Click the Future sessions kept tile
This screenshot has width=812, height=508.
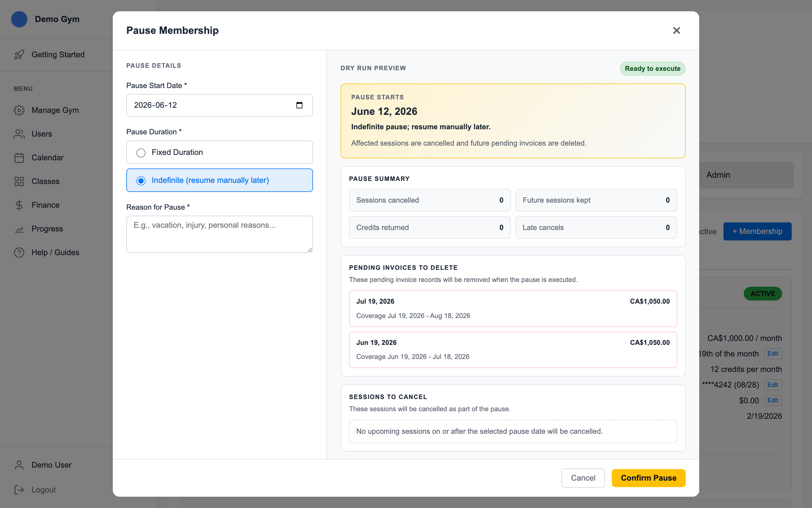[x=596, y=200]
